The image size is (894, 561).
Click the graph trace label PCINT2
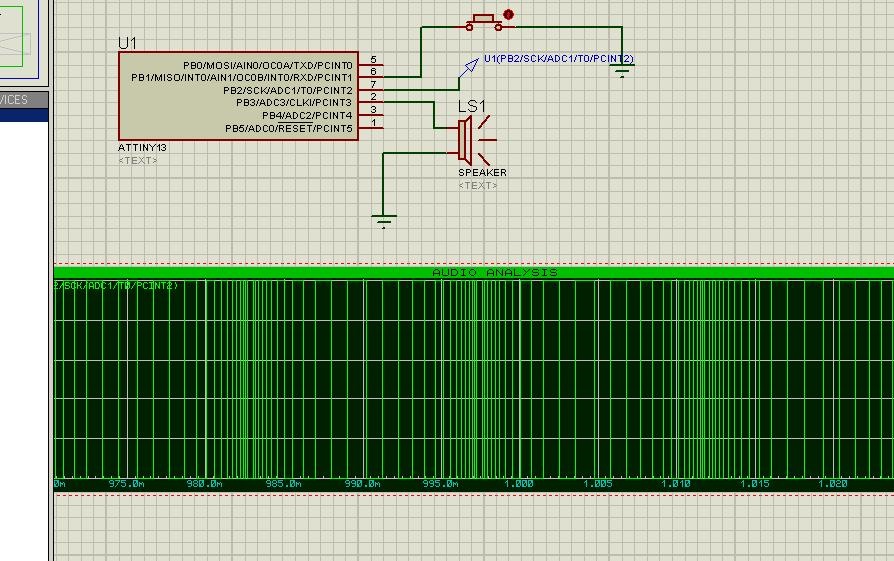116,286
